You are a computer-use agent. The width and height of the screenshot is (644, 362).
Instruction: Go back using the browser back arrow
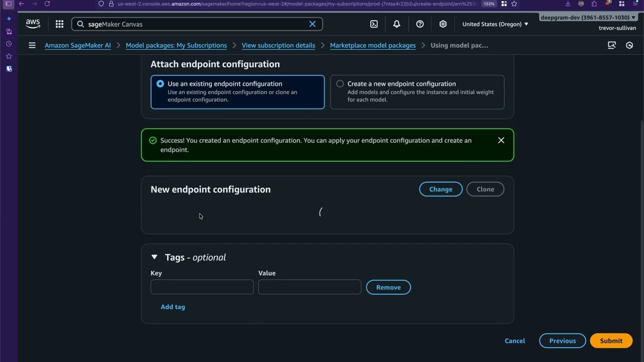click(x=21, y=4)
